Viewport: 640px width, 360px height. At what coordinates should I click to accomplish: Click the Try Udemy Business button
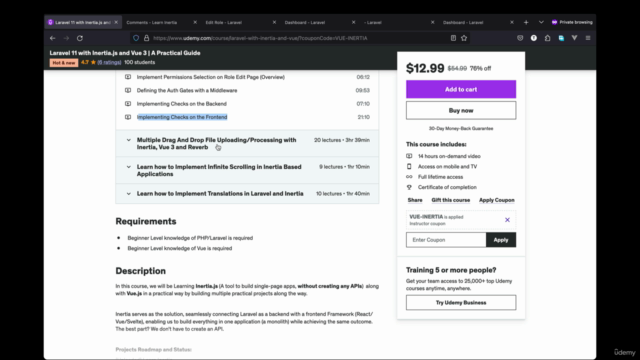click(461, 303)
